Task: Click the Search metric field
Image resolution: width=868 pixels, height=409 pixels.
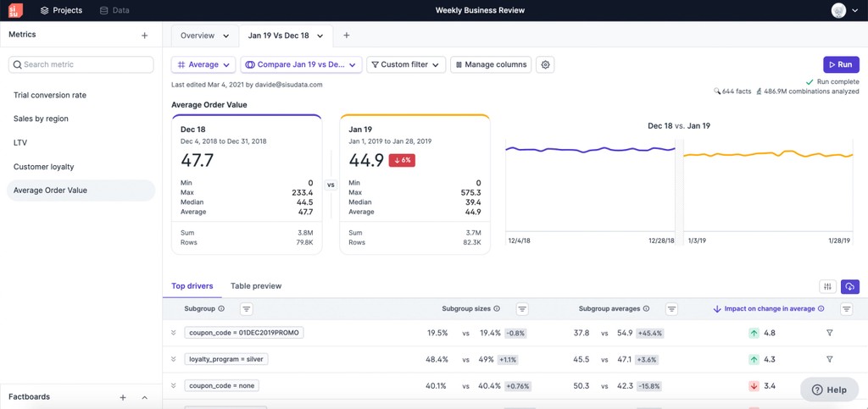Action: (81, 64)
